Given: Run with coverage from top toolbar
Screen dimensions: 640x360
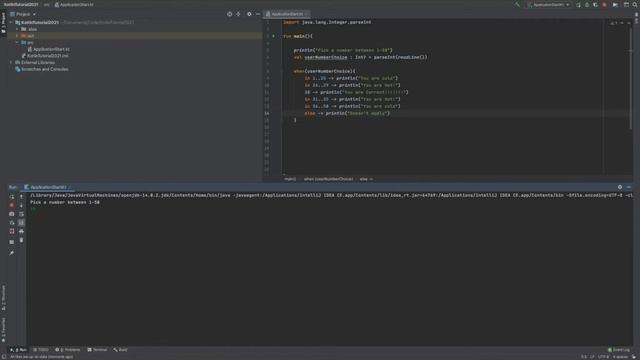Looking at the screenshot, I should point(596,5).
